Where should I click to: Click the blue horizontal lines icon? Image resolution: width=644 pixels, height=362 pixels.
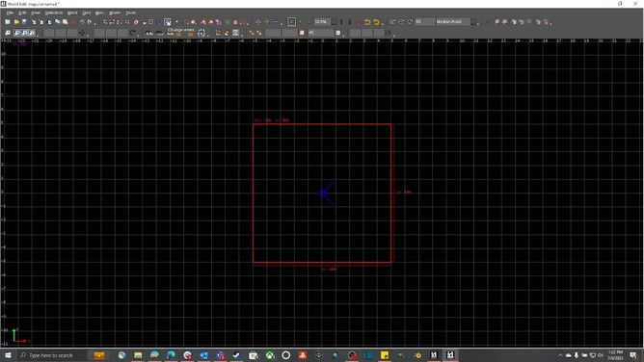275,22
